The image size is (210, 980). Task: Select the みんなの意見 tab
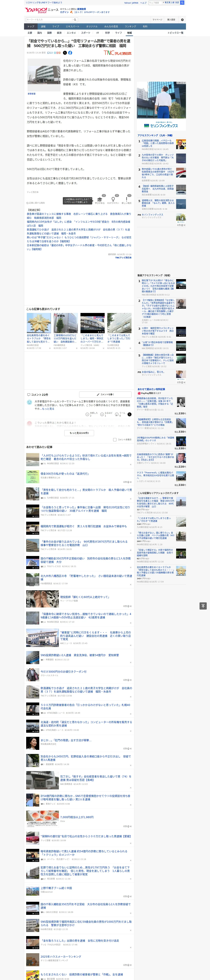(x=111, y=27)
